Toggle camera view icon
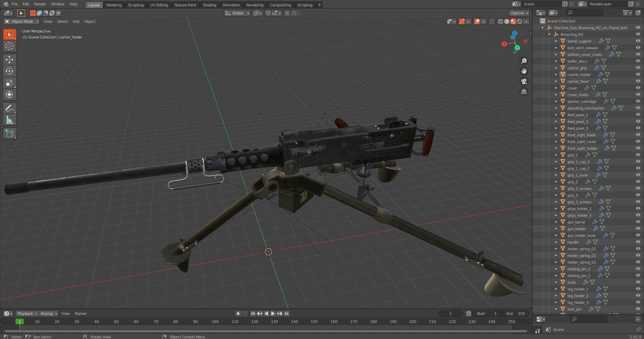Screen dimensions: 644x339 [524, 81]
